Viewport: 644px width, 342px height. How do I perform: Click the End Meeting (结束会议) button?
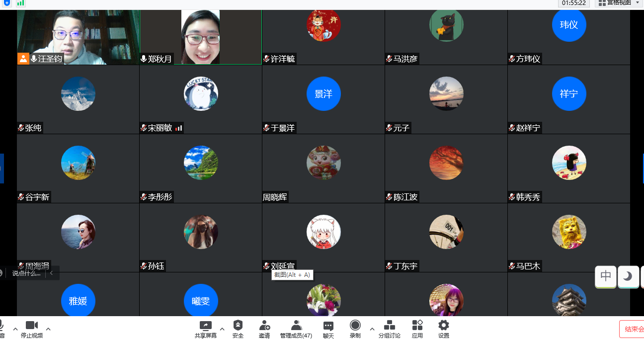pyautogui.click(x=632, y=329)
